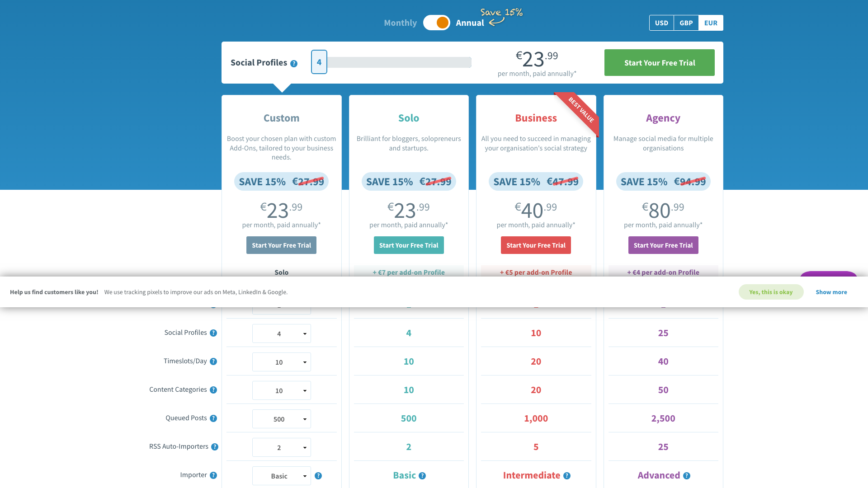Click the help icon beside Content Categories
This screenshot has width=868, height=488.
(214, 390)
